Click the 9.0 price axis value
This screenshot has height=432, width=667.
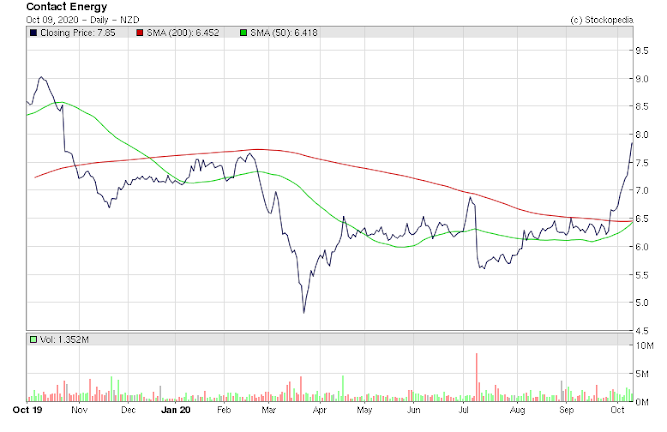[642, 79]
